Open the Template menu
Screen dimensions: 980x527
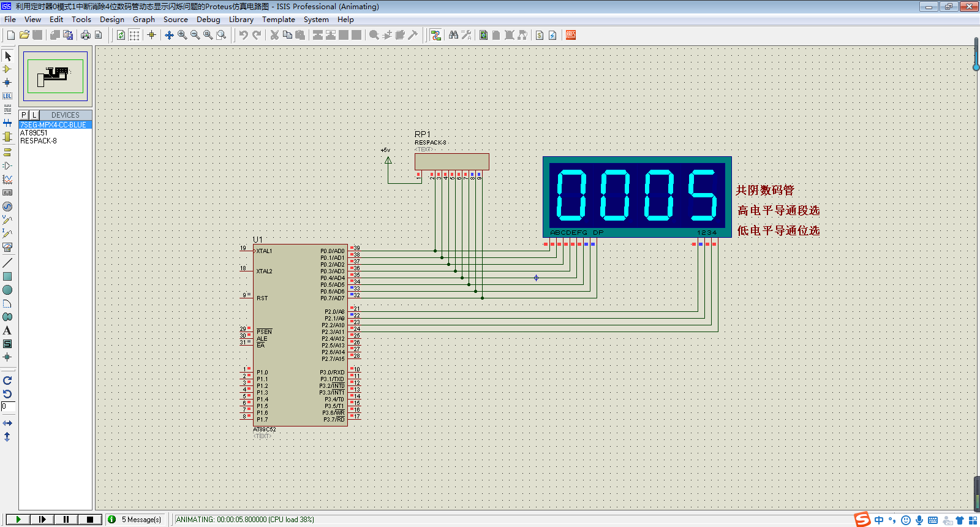coord(279,19)
